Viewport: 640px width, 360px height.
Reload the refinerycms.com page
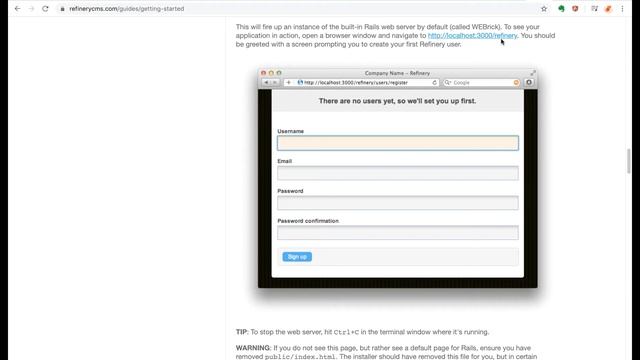coord(45,9)
